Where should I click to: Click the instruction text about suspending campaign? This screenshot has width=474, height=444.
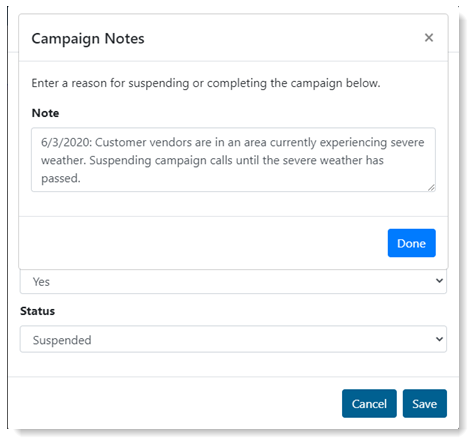[206, 83]
